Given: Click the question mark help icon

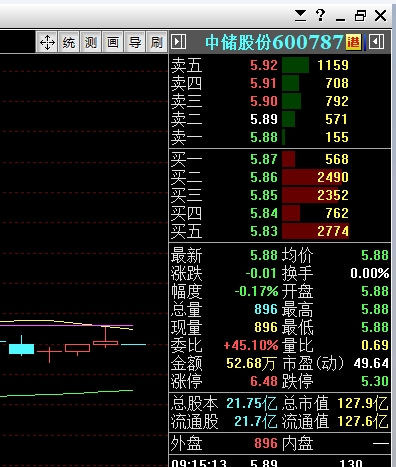Looking at the screenshot, I should (320, 15).
